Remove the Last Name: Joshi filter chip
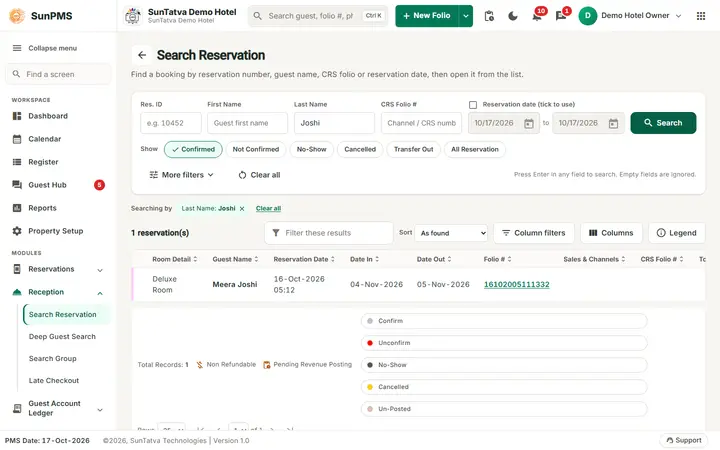The image size is (720, 450). pyautogui.click(x=242, y=208)
